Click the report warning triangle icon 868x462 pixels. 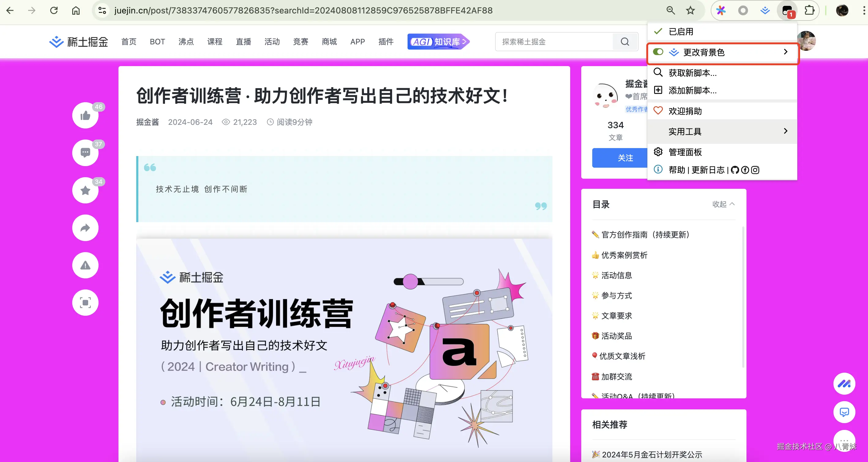click(85, 265)
